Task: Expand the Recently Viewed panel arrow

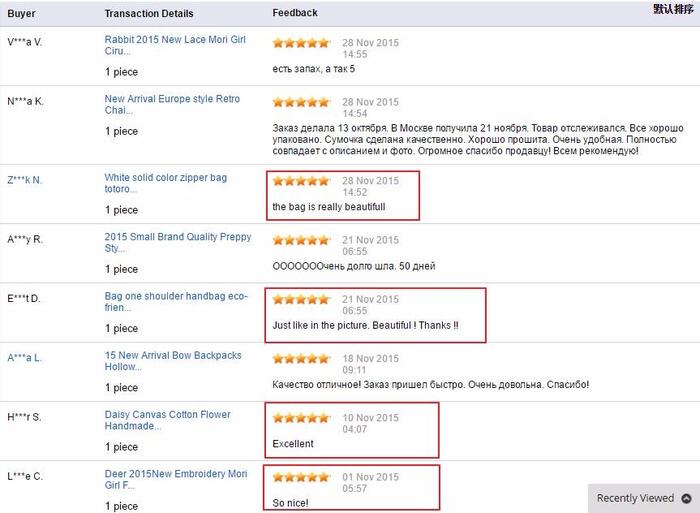Action: [x=686, y=498]
